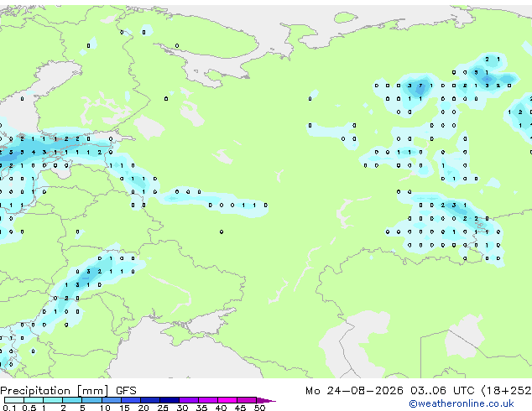This screenshot has height=411, width=532.
Task: Select the 15–20 mm legend color
Action: (x=131, y=400)
